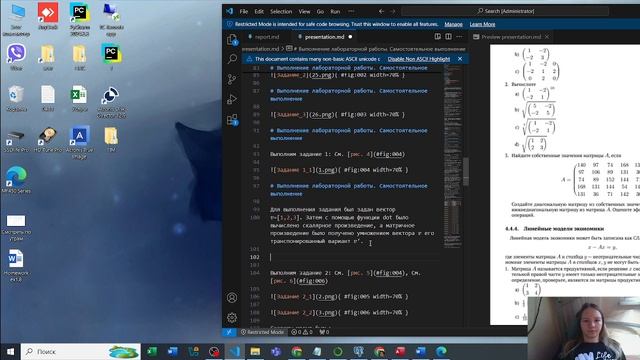
Task: Open the AnyDesk desktop shortcut
Action: (x=48, y=16)
